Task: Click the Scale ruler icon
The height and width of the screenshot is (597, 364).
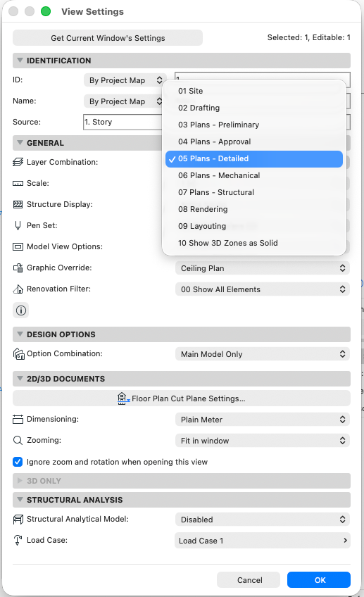Action: pos(18,184)
